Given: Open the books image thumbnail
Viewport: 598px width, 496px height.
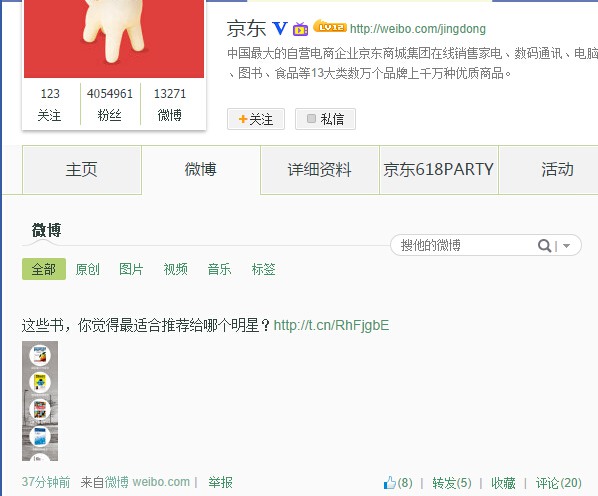Looking at the screenshot, I should click(40, 401).
